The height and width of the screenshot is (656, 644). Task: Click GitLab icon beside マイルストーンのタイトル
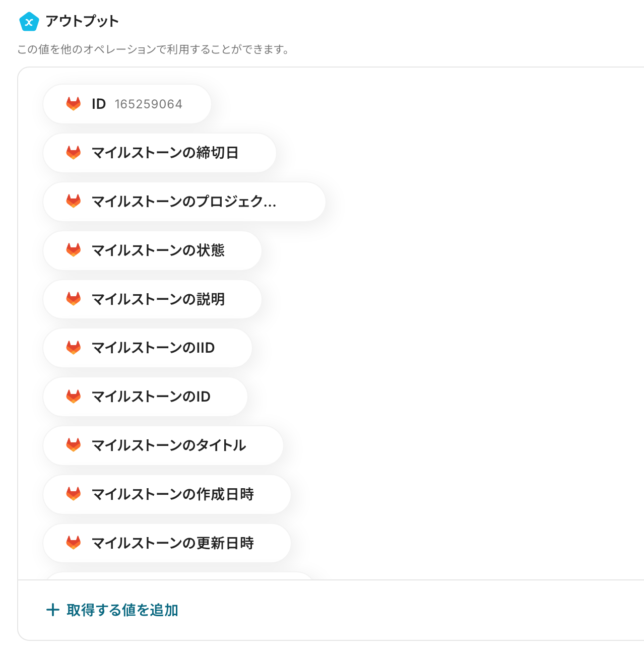pyautogui.click(x=74, y=445)
